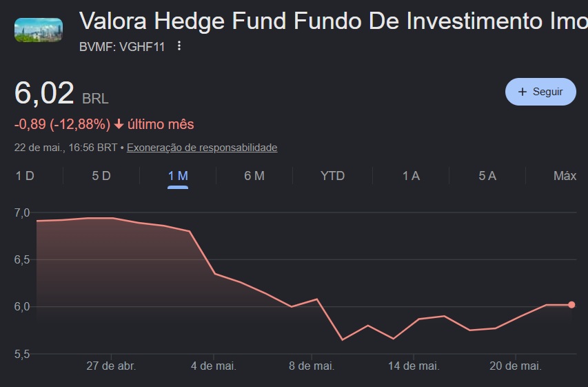Switch to the 5 D range tab
Image resolution: width=588 pixels, height=387 pixels.
pyautogui.click(x=101, y=176)
